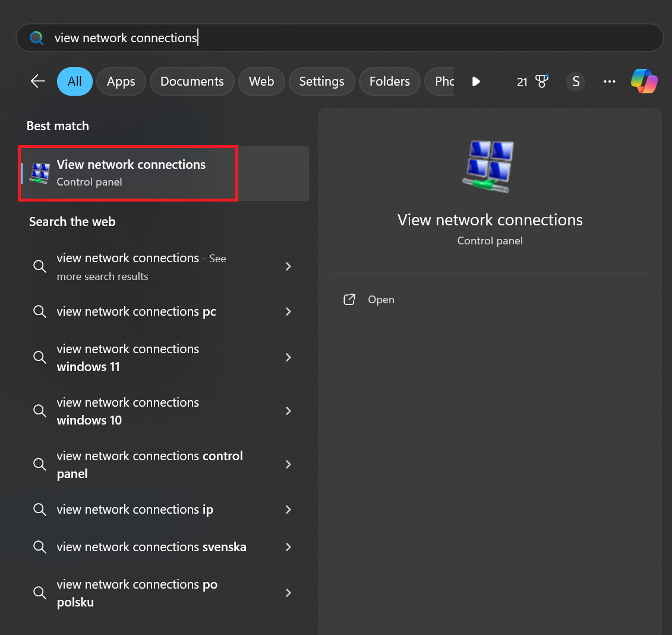This screenshot has width=672, height=635.
Task: Select the Documents filter tab
Action: click(192, 81)
